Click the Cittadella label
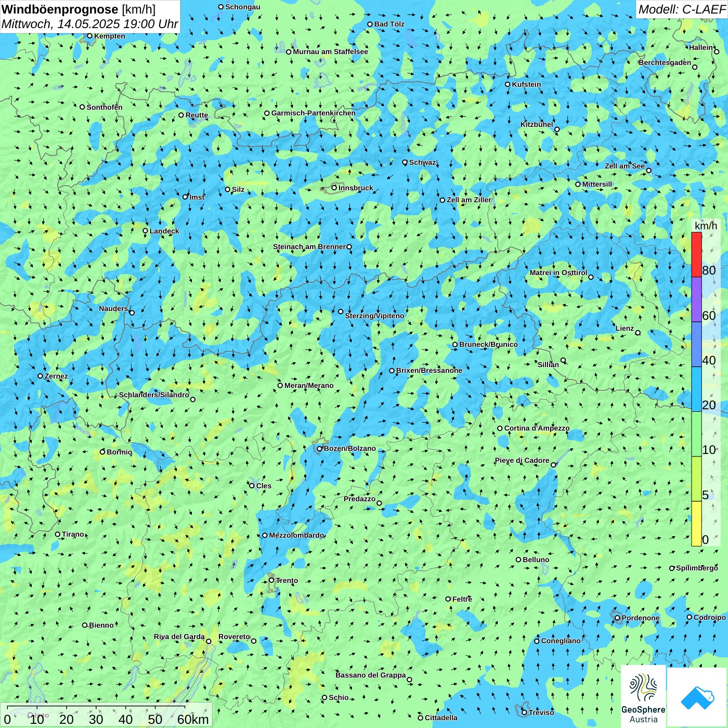Viewport: 728px width, 728px height. 441,718
